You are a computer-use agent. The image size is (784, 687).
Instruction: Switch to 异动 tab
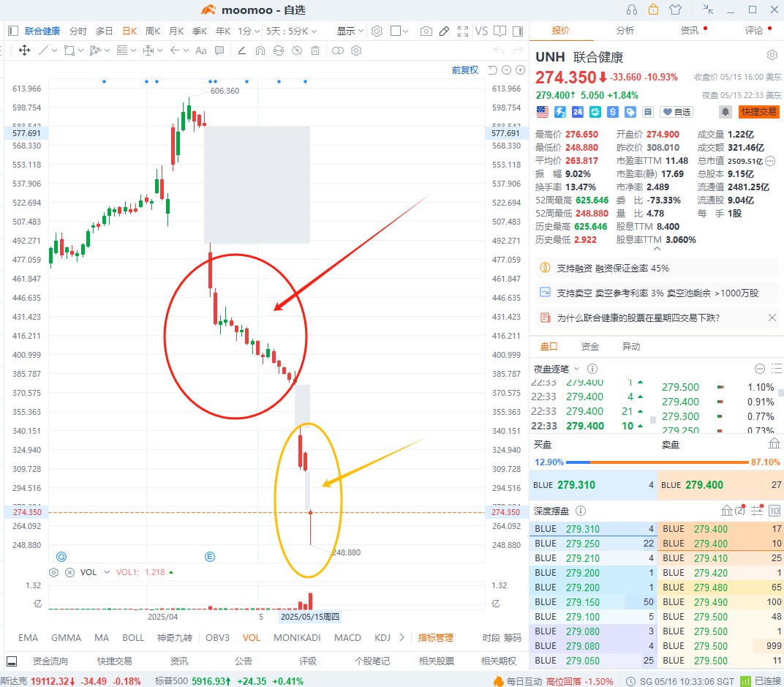point(631,346)
